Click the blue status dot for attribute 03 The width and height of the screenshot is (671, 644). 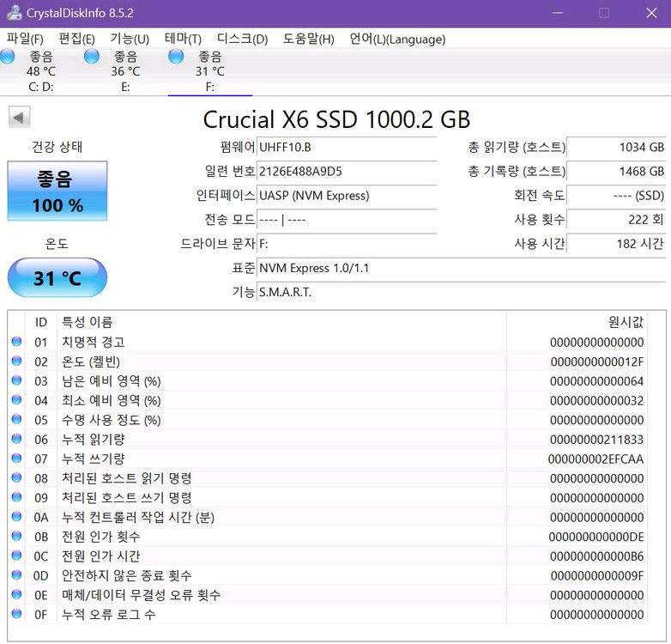16,380
